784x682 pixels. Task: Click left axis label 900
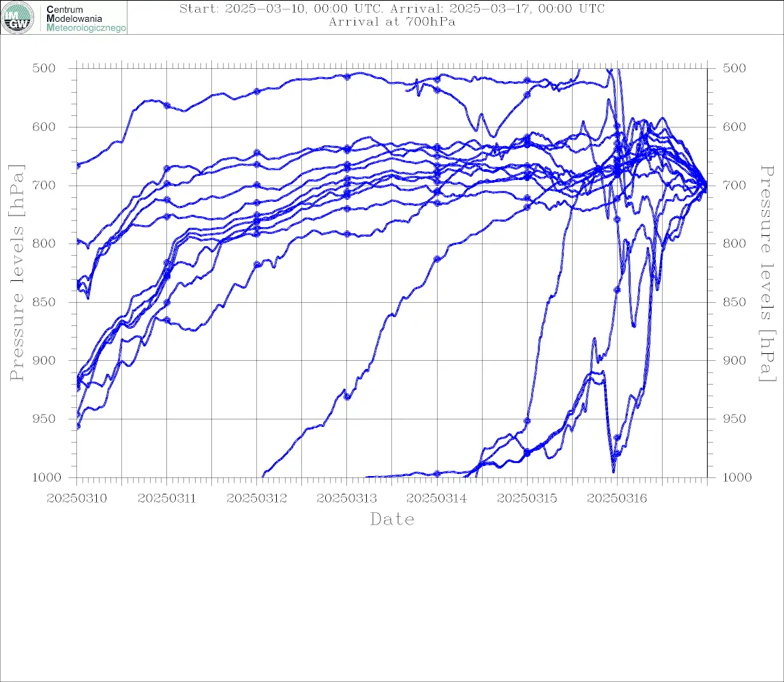point(44,360)
